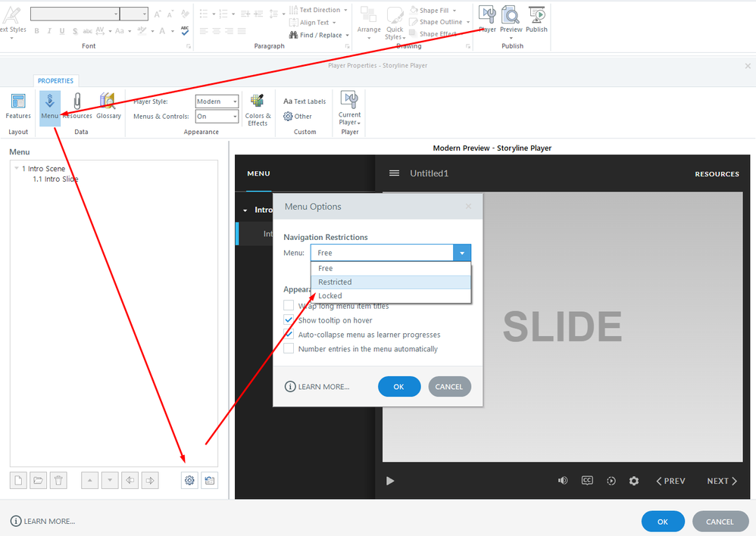Click the insert from project folder icon
Screen dimensions: 756x536
click(x=38, y=480)
